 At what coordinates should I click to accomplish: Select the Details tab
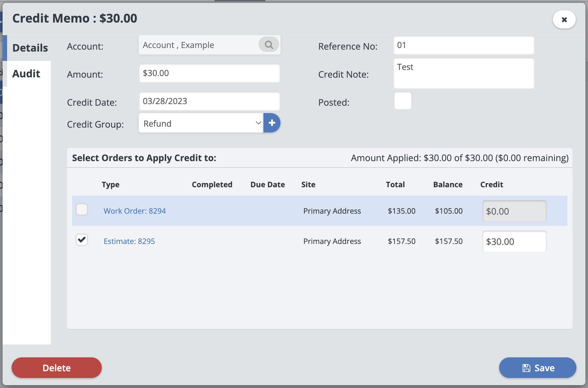[30, 48]
